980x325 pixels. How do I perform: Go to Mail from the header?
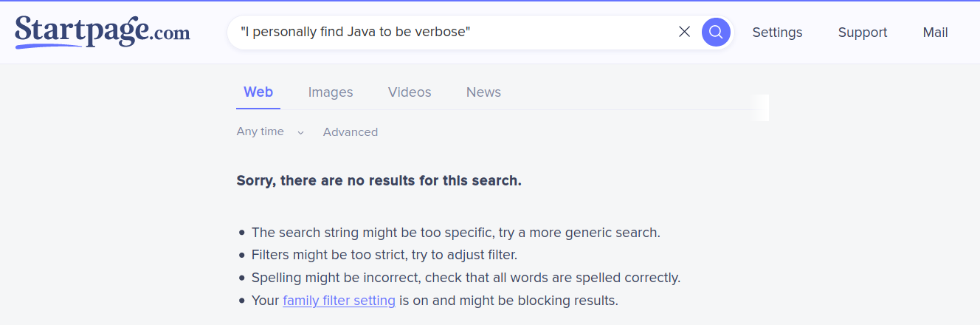click(935, 32)
